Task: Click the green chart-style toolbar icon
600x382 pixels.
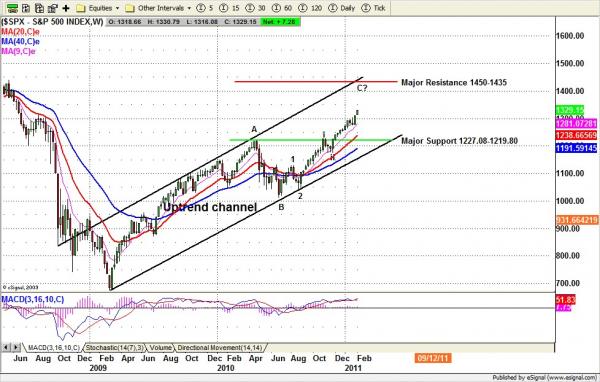Action: point(12,8)
